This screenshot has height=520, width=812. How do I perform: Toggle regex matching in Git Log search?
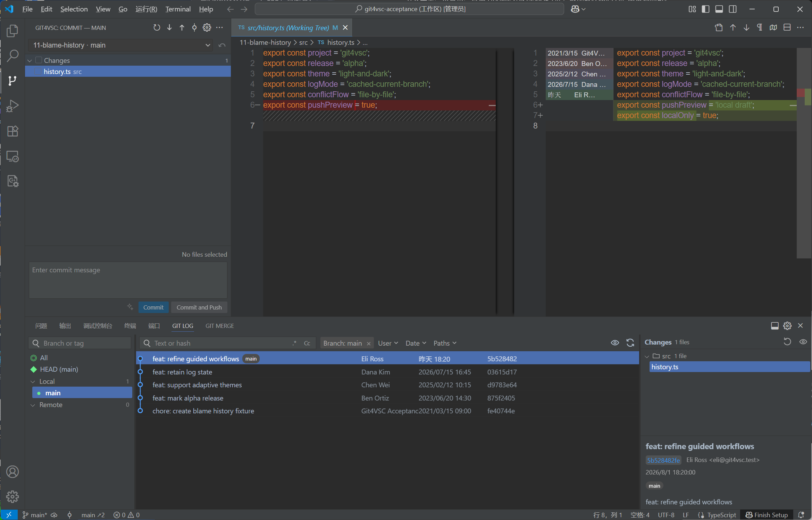click(x=294, y=343)
